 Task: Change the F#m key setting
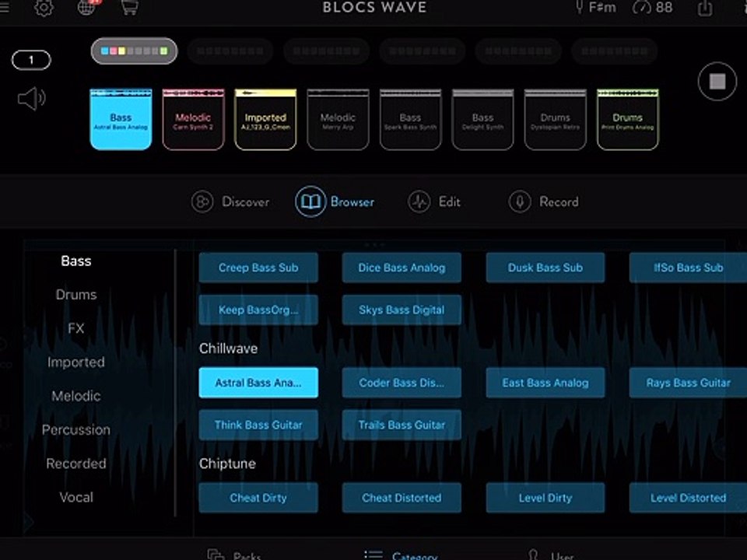pyautogui.click(x=595, y=8)
